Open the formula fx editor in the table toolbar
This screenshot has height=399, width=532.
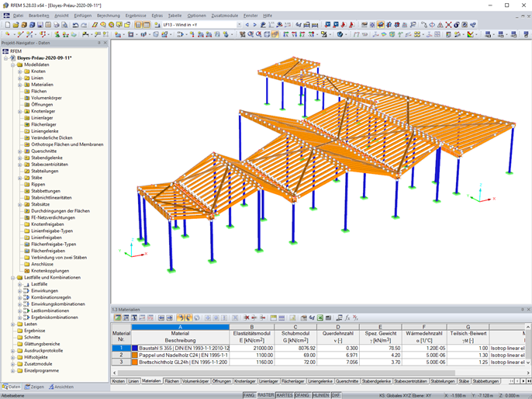point(347,317)
